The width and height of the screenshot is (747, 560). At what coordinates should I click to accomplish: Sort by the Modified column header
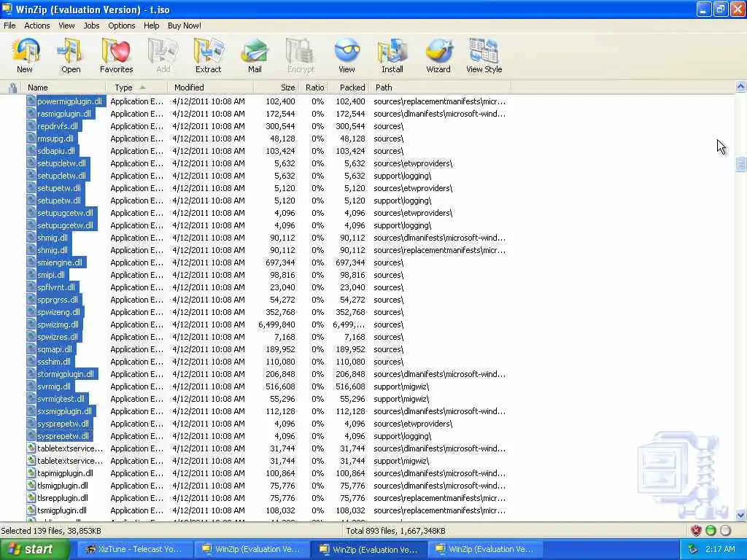coord(211,87)
